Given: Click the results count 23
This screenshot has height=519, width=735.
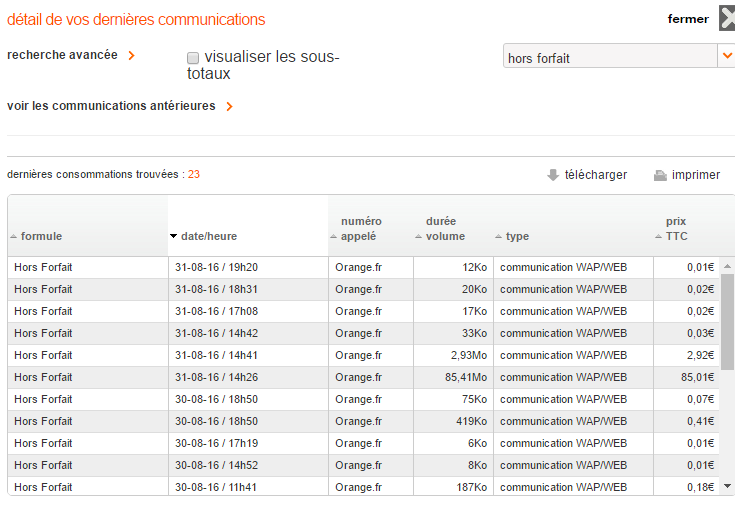Looking at the screenshot, I should 194,174.
